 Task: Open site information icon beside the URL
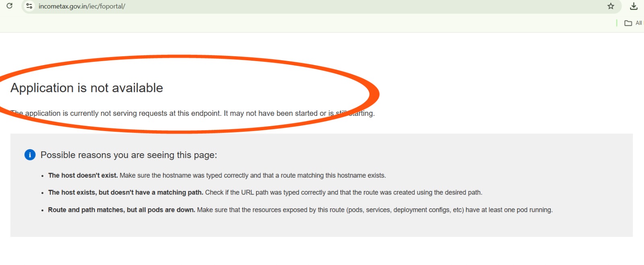click(x=29, y=6)
